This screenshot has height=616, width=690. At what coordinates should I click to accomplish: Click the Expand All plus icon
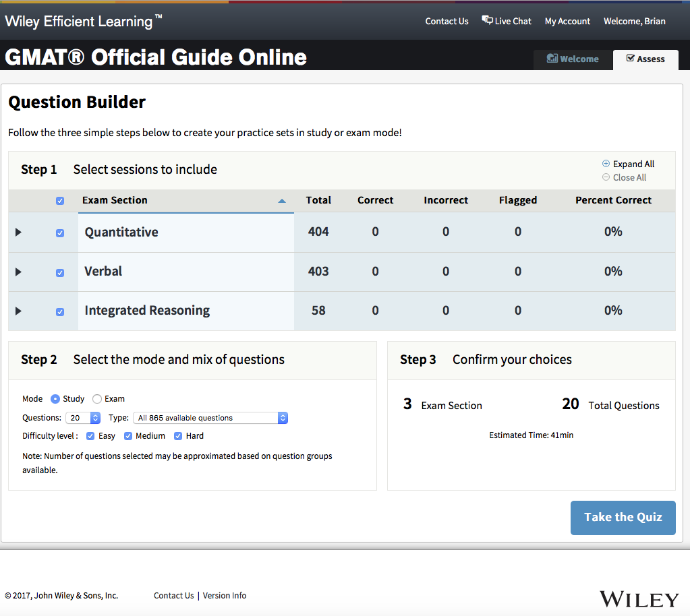tap(606, 164)
